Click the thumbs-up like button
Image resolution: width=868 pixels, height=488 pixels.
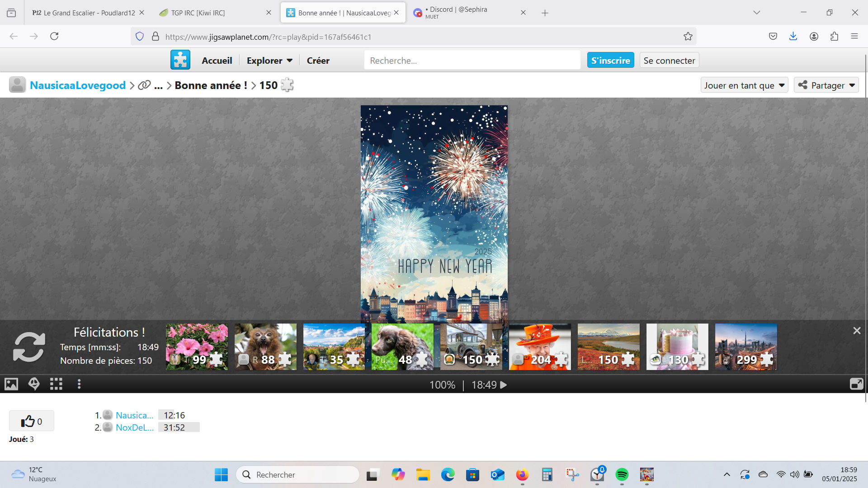32,421
